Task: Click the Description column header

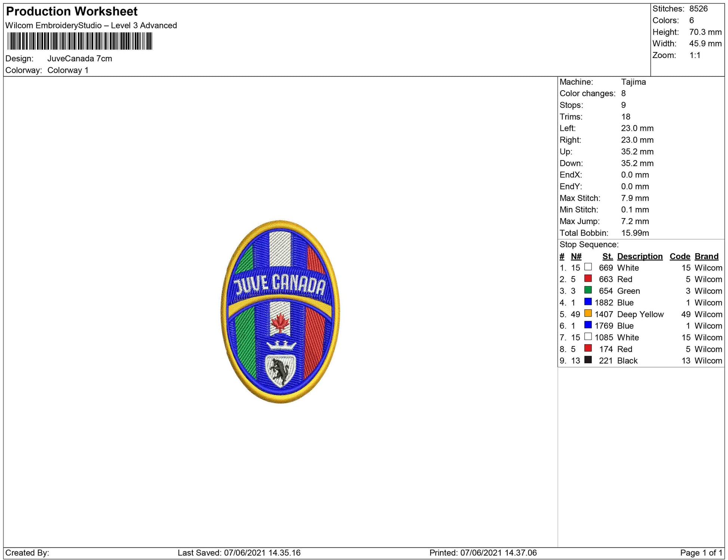Action: [640, 256]
